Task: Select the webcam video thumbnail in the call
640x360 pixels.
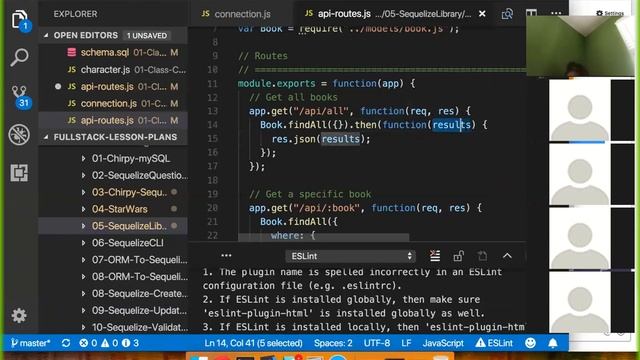Action: point(580,46)
